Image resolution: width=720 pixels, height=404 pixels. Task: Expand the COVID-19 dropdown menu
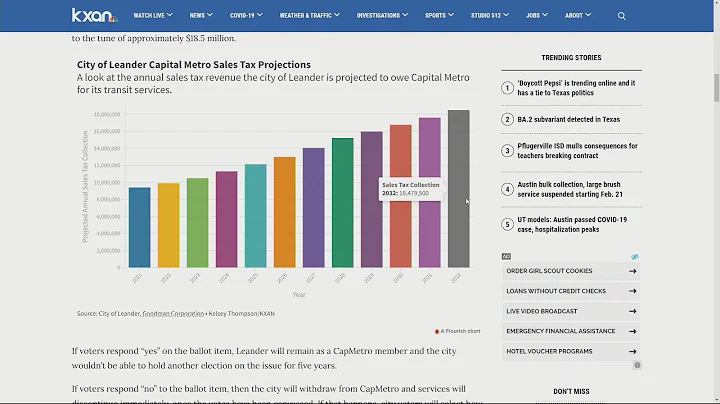[x=246, y=15]
